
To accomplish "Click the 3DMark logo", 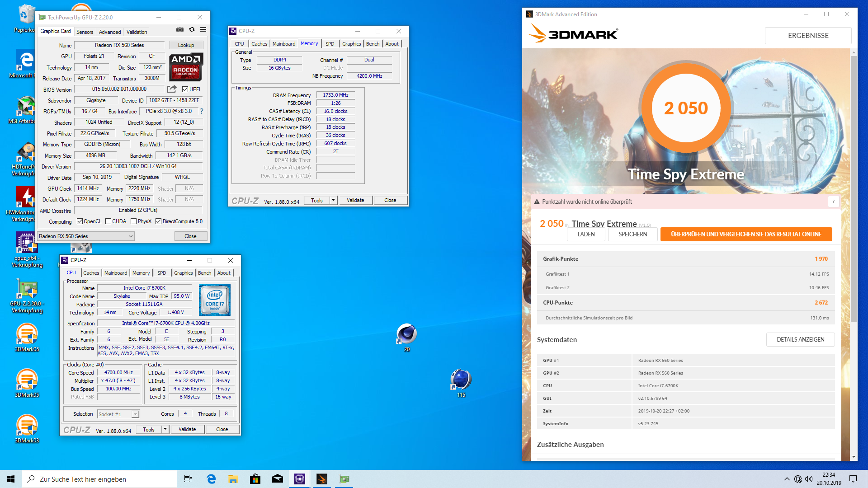I will [573, 33].
